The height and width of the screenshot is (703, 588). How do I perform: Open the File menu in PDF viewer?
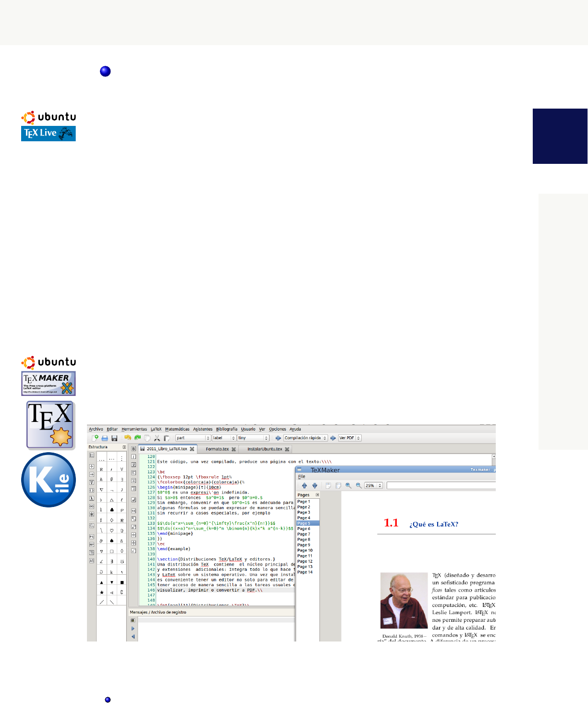302,477
